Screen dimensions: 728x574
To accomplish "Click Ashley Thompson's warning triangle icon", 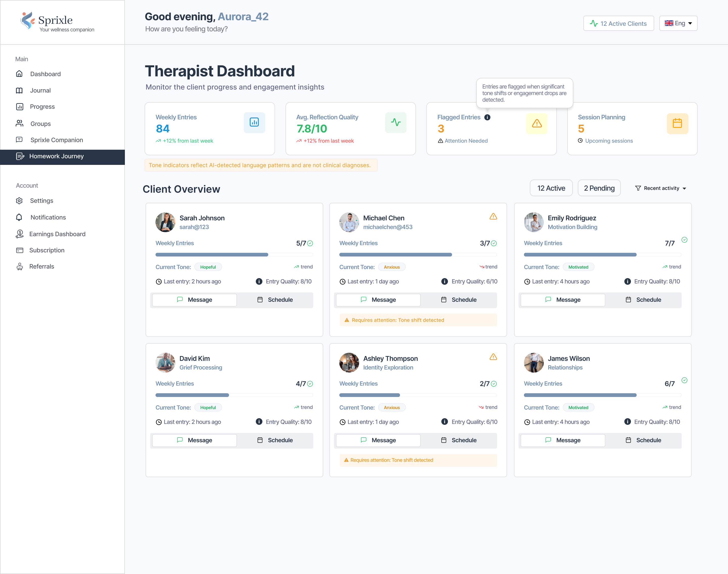I will [x=493, y=357].
